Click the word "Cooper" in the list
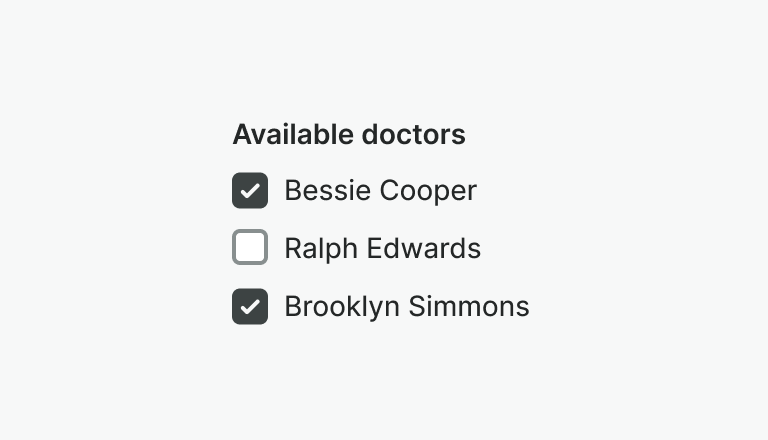This screenshot has width=768, height=440. tap(427, 190)
